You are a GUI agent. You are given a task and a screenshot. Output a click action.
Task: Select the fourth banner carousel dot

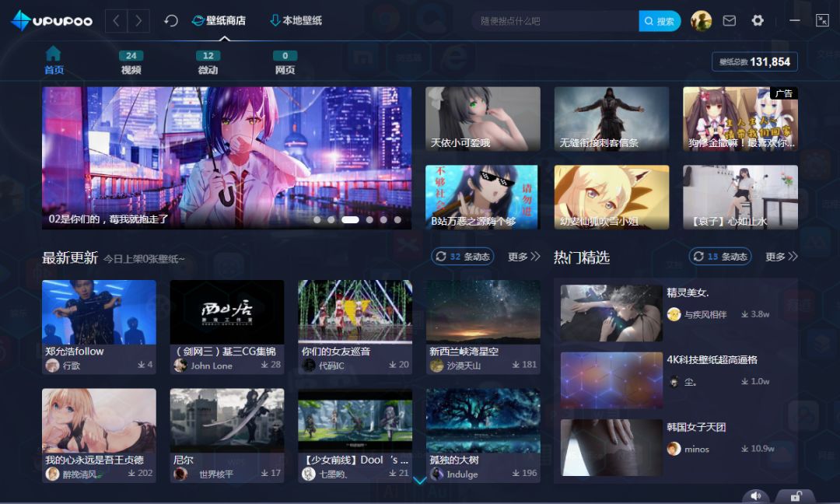369,219
